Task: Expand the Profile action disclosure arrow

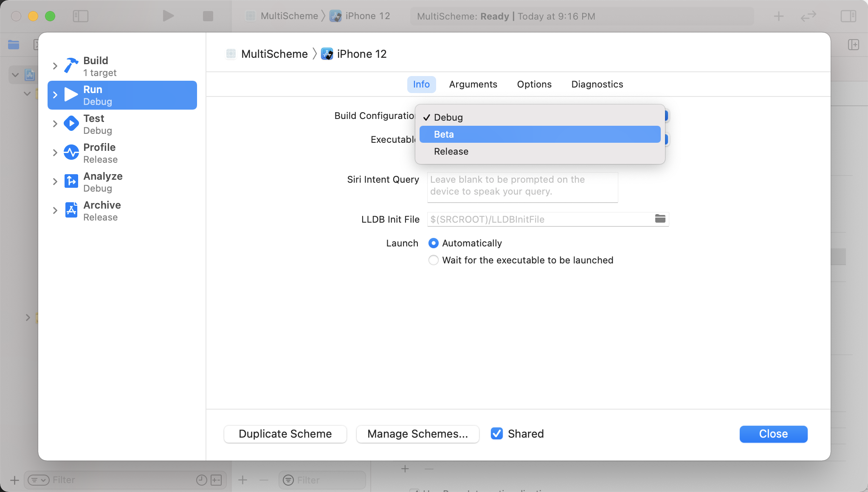Action: click(55, 153)
